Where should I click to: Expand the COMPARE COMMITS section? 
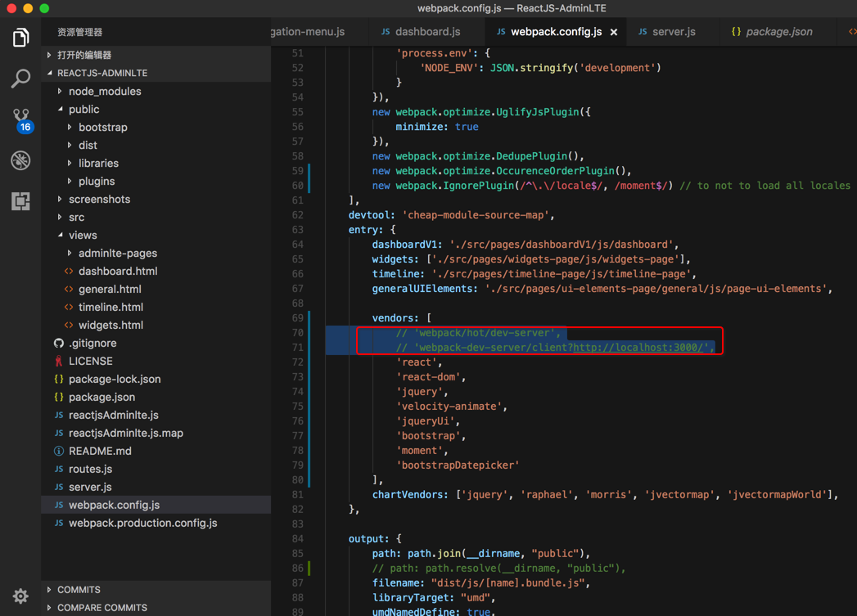101,608
